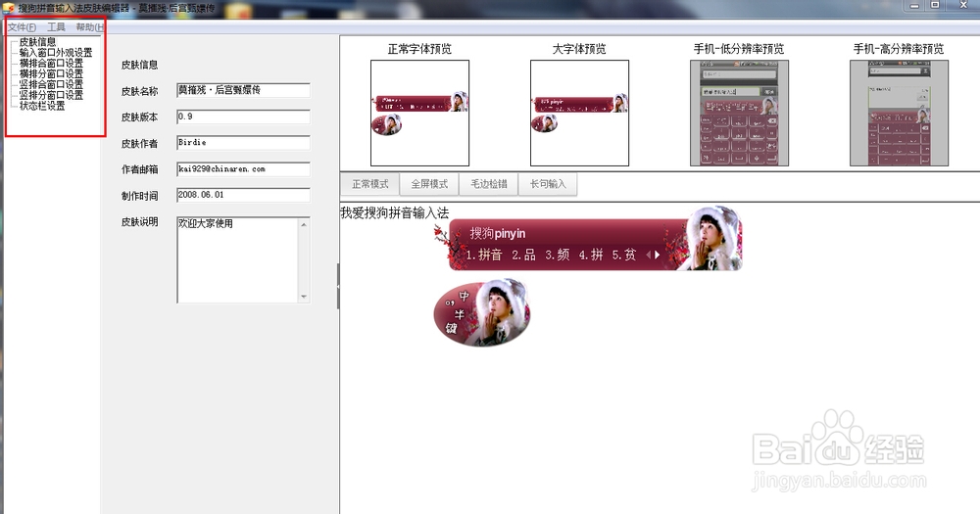
Task: Click the 制作时间 date field
Action: pyautogui.click(x=243, y=196)
